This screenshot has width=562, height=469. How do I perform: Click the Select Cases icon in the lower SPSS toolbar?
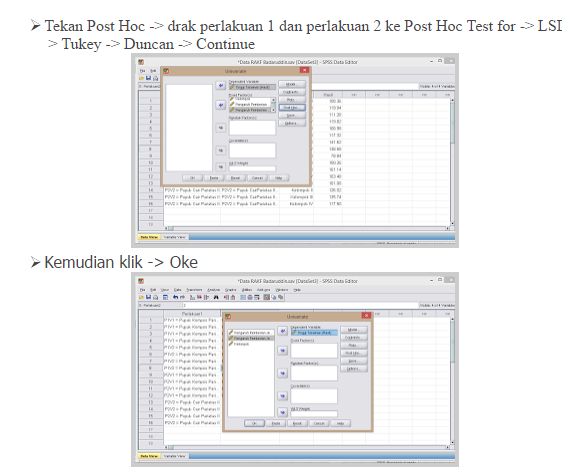257,297
